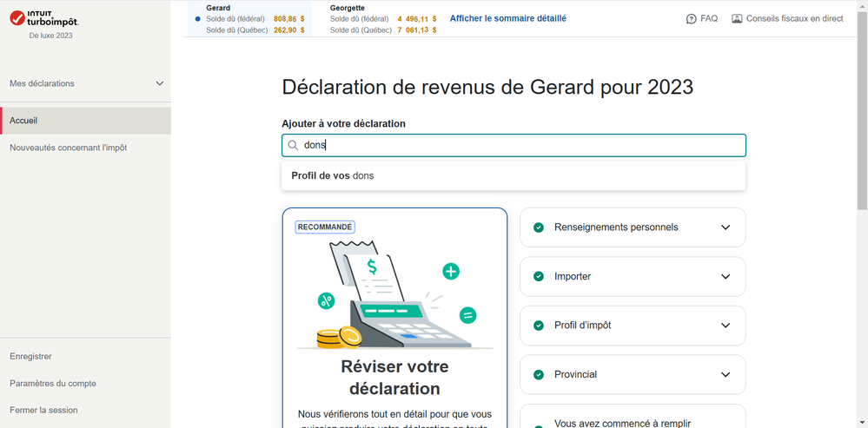Screen dimensions: 868x428
Task: Select Gerard's return radio indicator
Action: coord(198,18)
